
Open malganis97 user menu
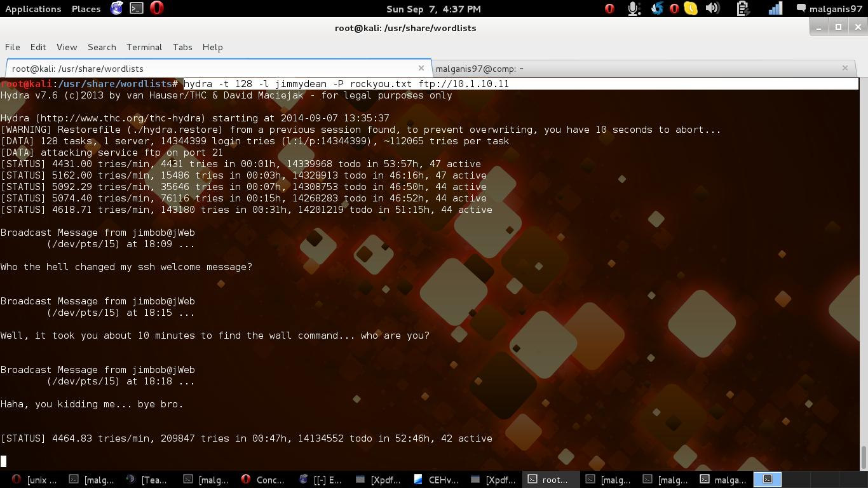(829, 9)
